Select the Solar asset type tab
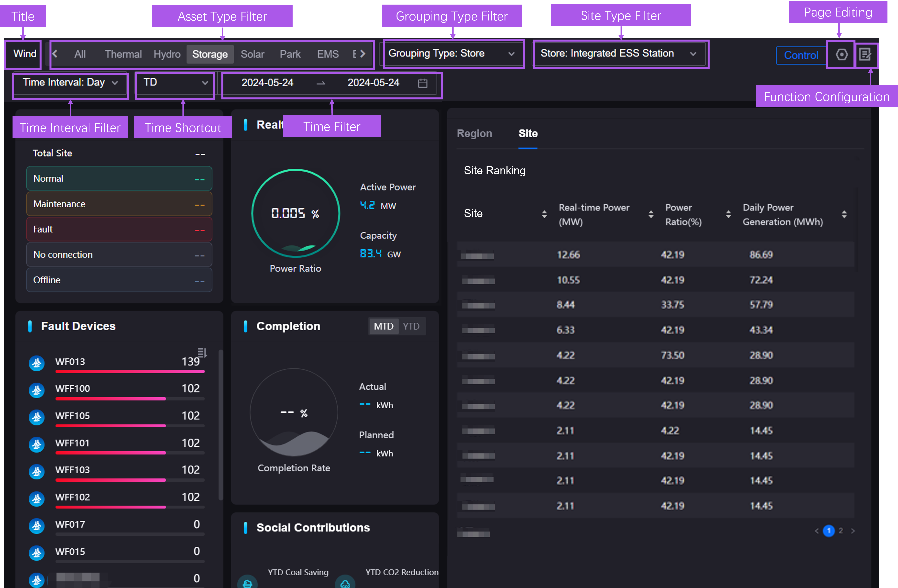Viewport: 898px width, 588px height. pos(252,54)
